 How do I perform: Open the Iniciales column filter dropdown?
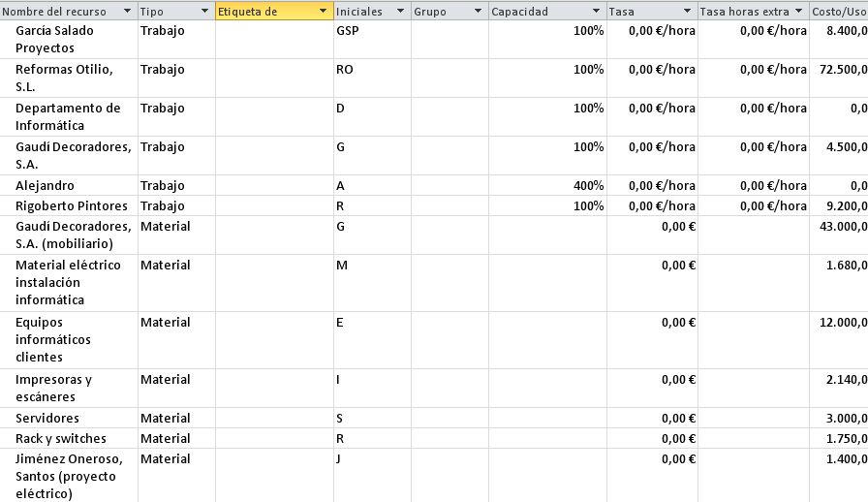[399, 12]
